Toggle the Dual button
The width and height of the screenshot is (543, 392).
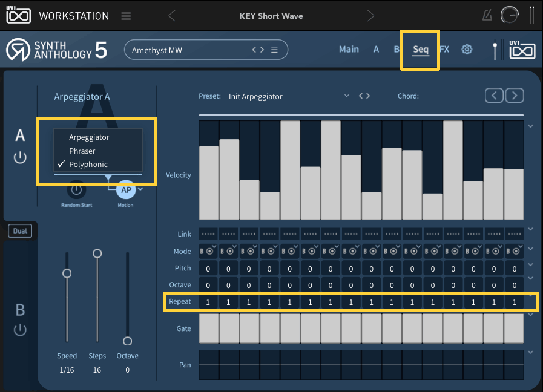click(20, 230)
